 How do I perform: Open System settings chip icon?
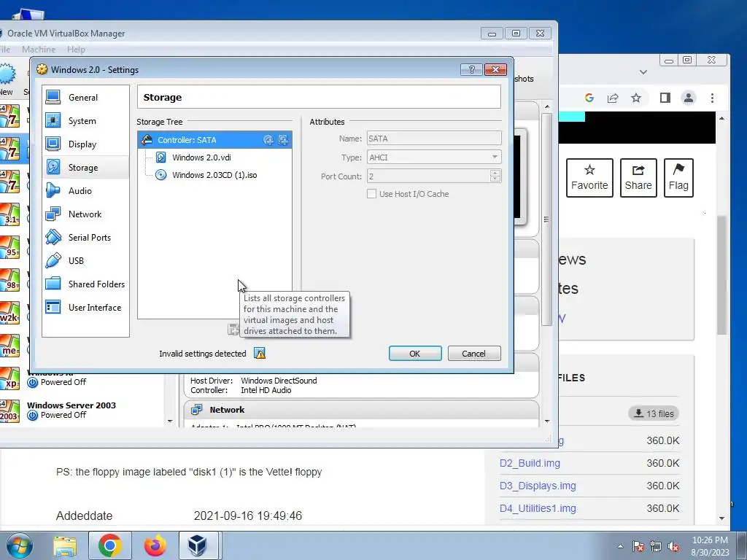pyautogui.click(x=53, y=120)
